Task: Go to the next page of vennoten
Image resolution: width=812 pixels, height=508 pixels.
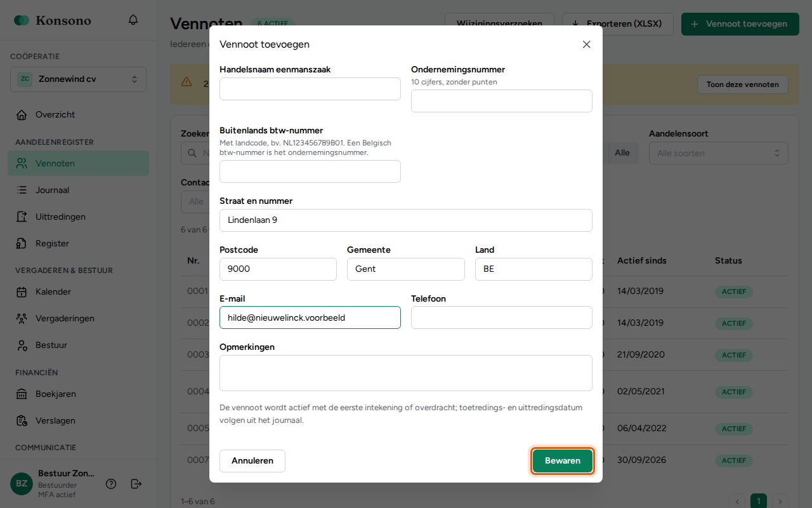Action: click(x=781, y=502)
